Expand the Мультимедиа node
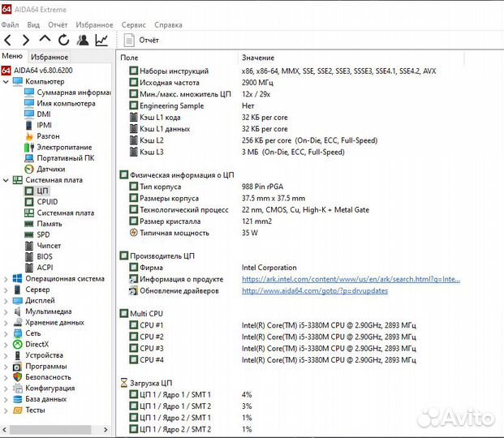Image resolution: width=504 pixels, height=438 pixels. (6, 311)
